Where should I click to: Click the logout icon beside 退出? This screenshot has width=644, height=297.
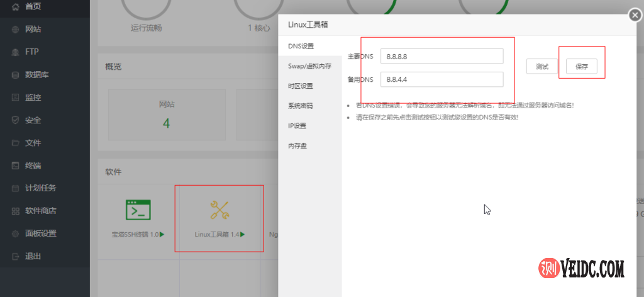point(16,256)
